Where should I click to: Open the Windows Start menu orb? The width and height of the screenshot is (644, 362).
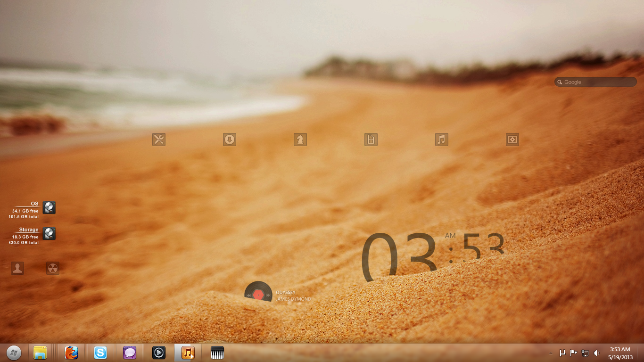click(x=14, y=353)
